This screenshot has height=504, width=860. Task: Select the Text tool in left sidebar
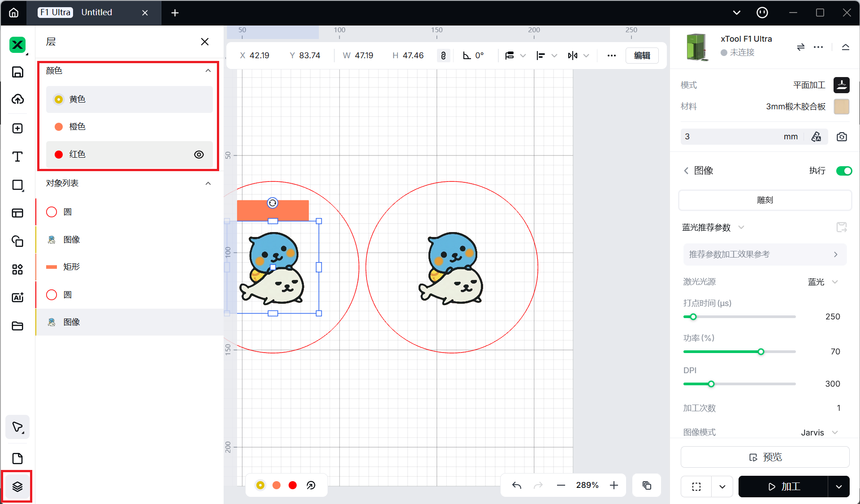click(17, 156)
